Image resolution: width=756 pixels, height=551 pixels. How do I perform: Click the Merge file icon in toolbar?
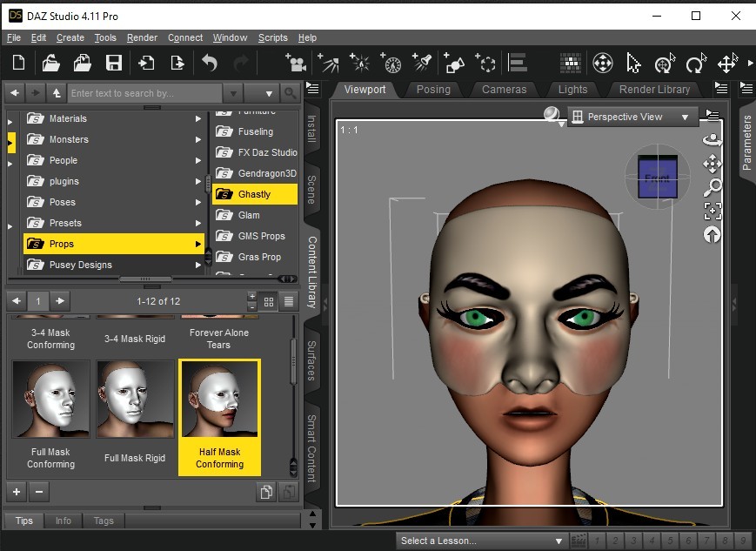point(83,63)
